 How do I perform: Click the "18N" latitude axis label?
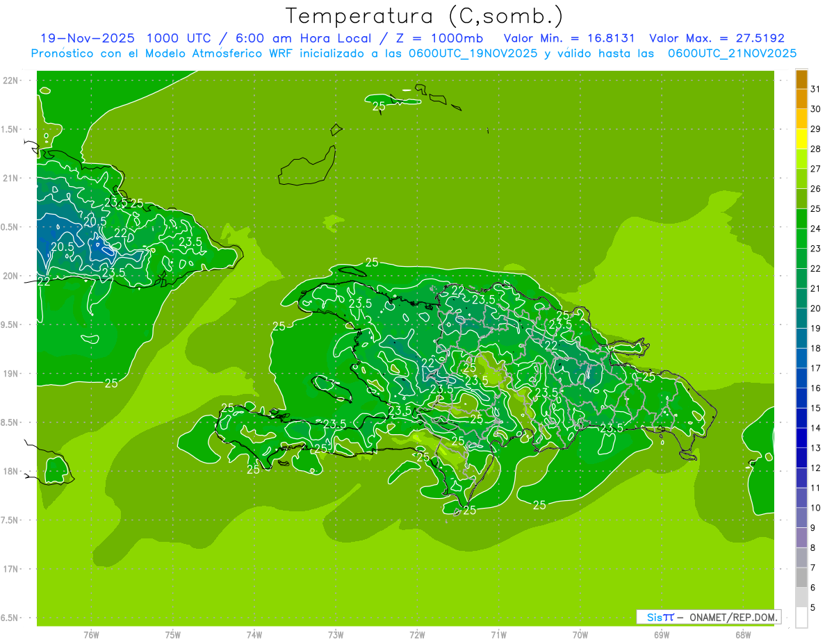pos(12,471)
